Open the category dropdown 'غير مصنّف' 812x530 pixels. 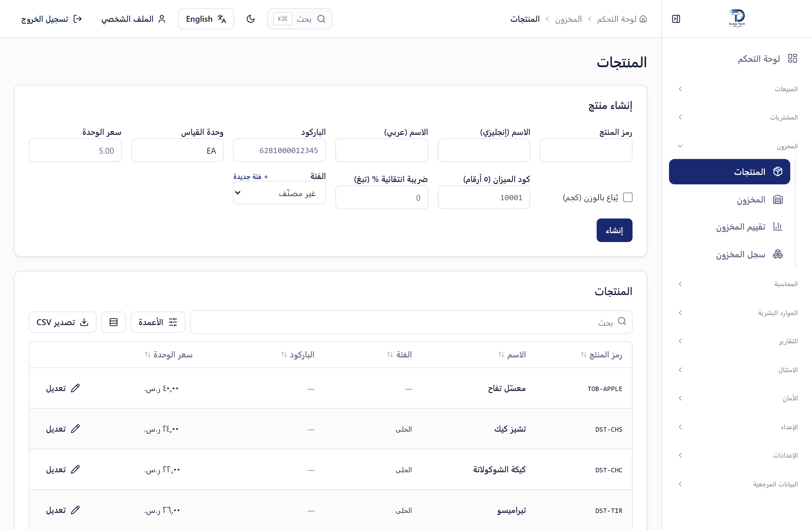279,193
